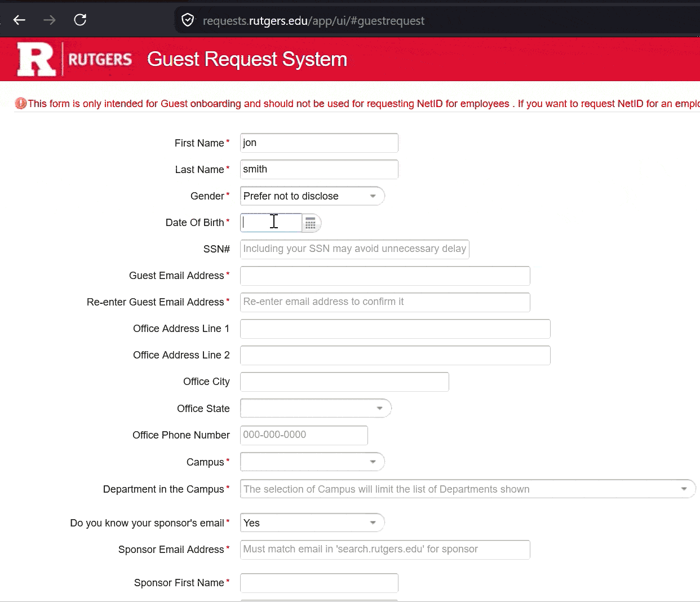Click the Guest Request System header text
Viewport: 700px width, 602px height.
247,59
